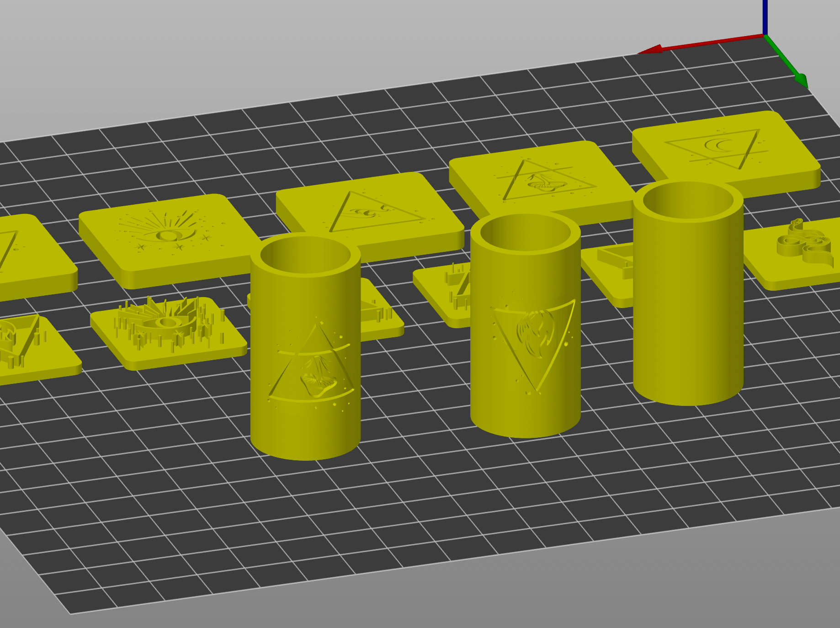Click the blue Z axis line
The height and width of the screenshot is (628, 840).
click(x=765, y=16)
